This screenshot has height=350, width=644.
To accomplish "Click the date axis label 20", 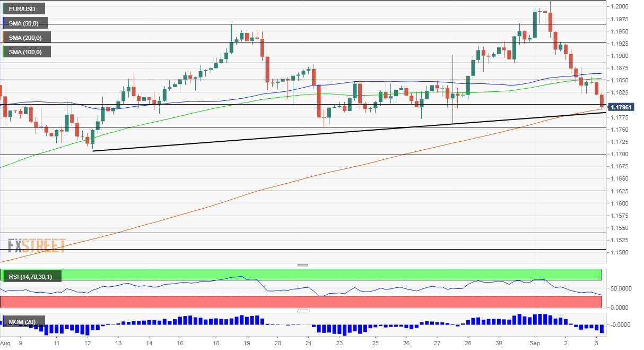I will [x=278, y=343].
